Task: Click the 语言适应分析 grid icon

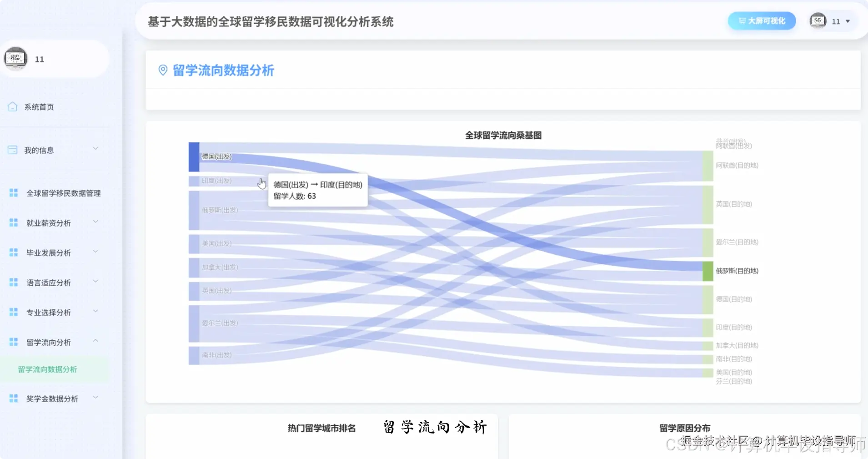Action: [13, 282]
